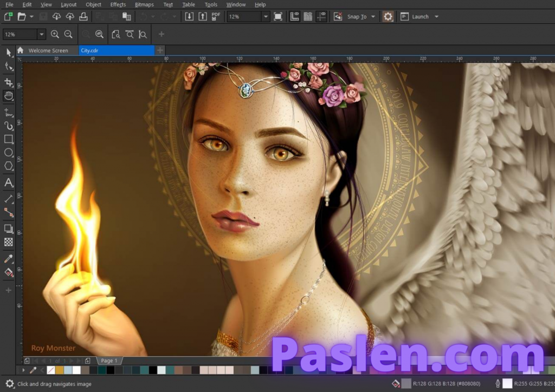Toggle the document grid
This screenshot has height=392, width=555.
pyautogui.click(x=308, y=16)
